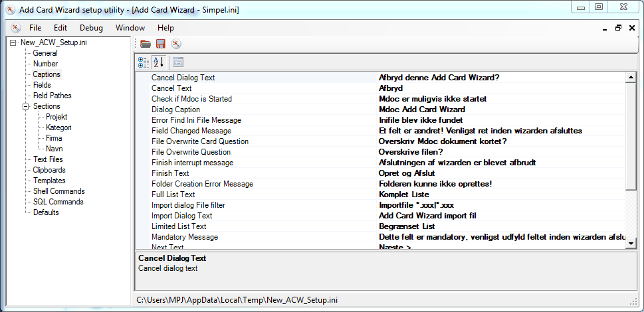Collapse the Sections tree node

[x=26, y=106]
